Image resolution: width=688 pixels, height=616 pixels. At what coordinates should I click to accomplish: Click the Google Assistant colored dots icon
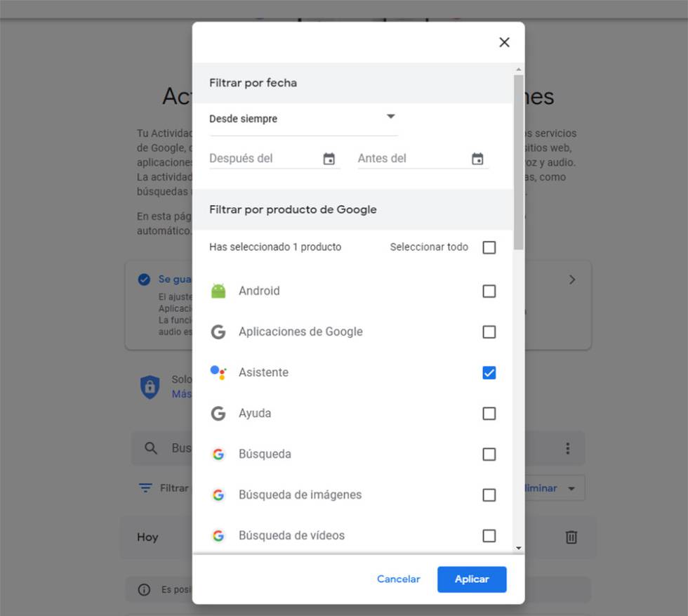[x=218, y=372]
